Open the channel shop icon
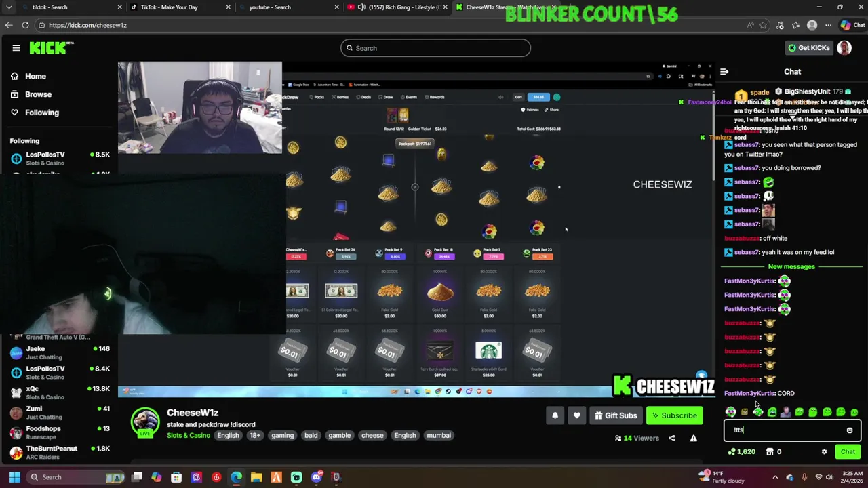 point(770,452)
